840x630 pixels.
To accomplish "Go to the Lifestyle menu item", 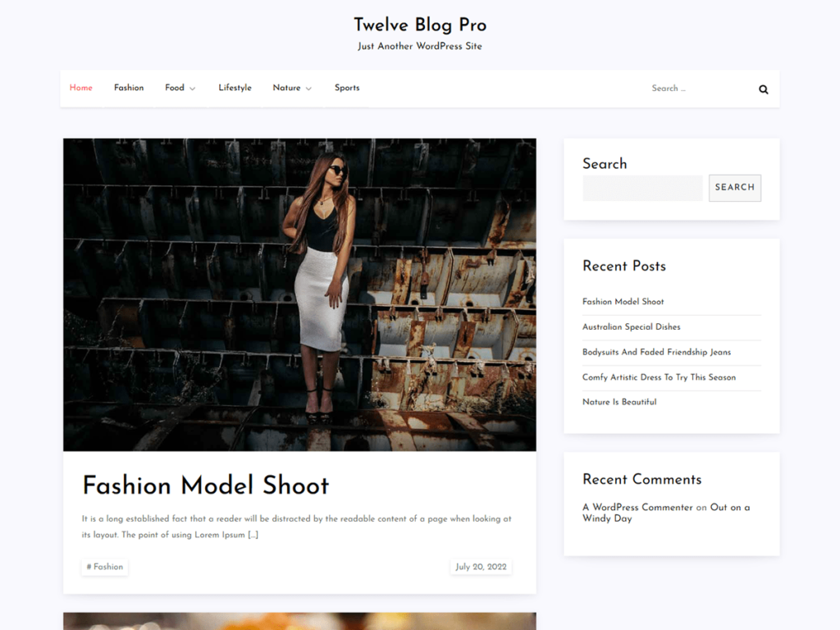I will (235, 88).
